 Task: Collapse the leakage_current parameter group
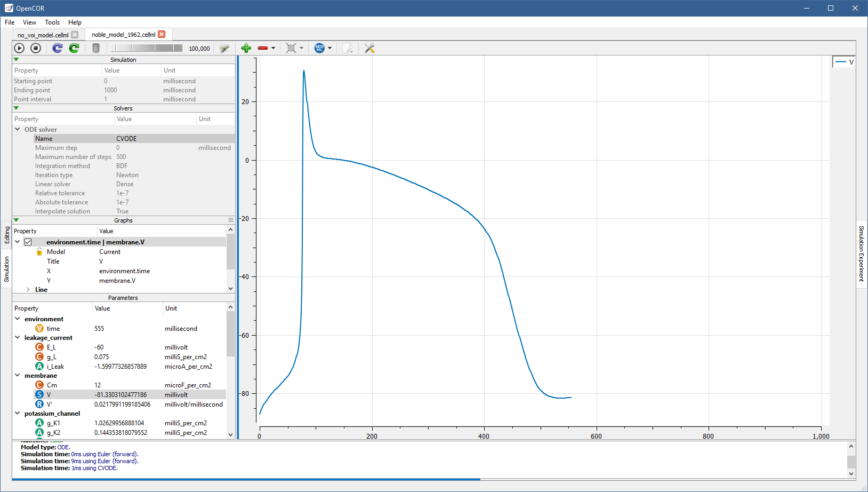click(18, 338)
